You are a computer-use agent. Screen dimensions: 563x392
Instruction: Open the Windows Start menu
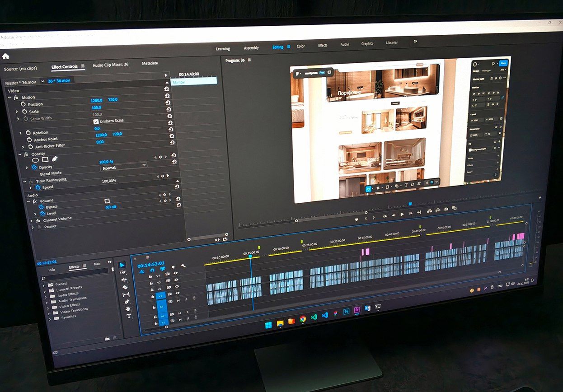coord(268,325)
